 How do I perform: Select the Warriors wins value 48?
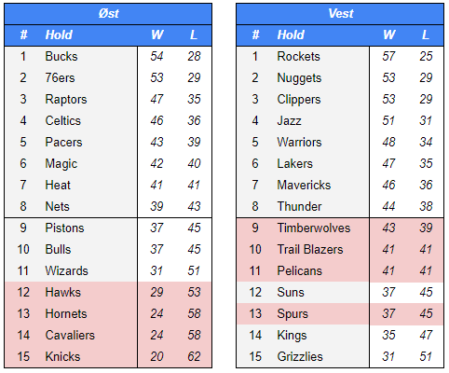[389, 142]
